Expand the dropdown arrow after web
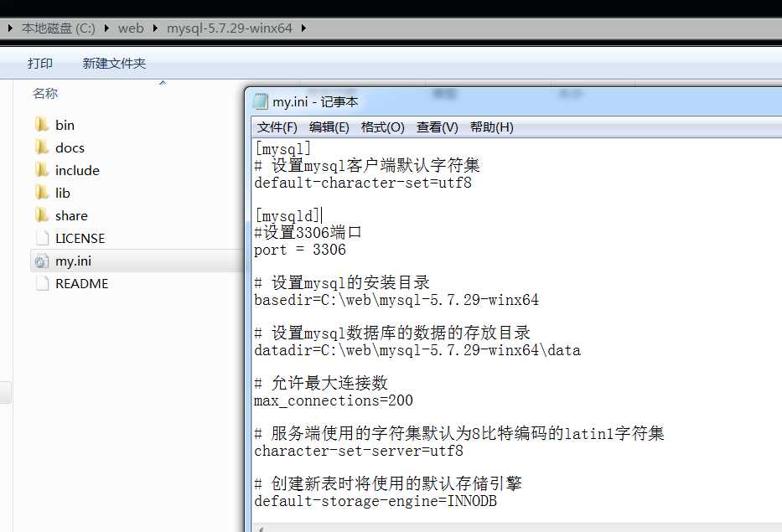The image size is (782, 532). pos(155,28)
